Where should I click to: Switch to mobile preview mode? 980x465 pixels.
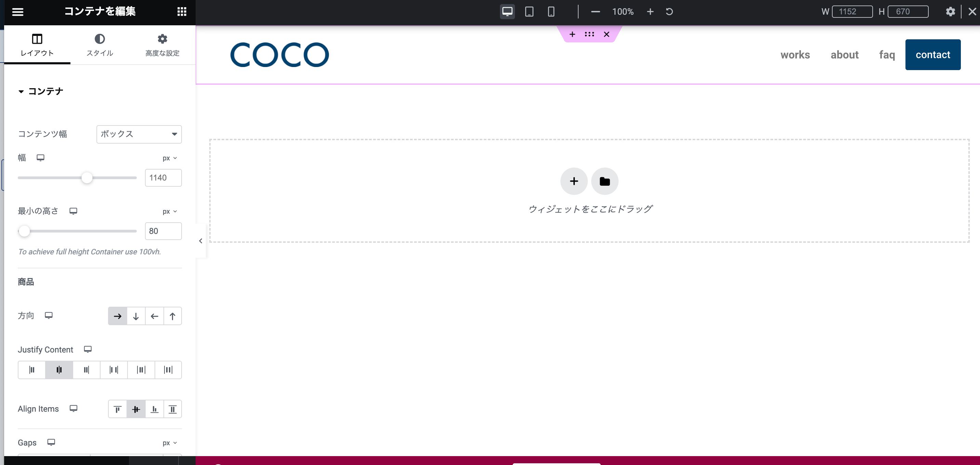point(551,12)
